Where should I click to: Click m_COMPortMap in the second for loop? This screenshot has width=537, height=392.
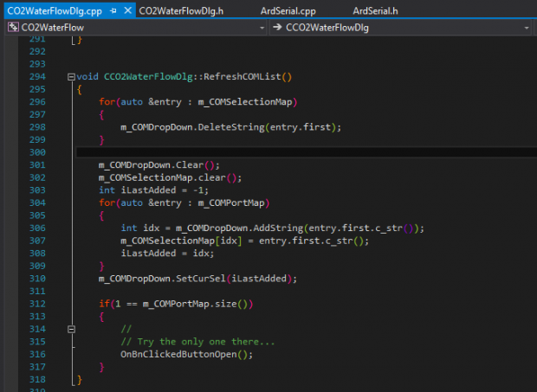point(231,202)
